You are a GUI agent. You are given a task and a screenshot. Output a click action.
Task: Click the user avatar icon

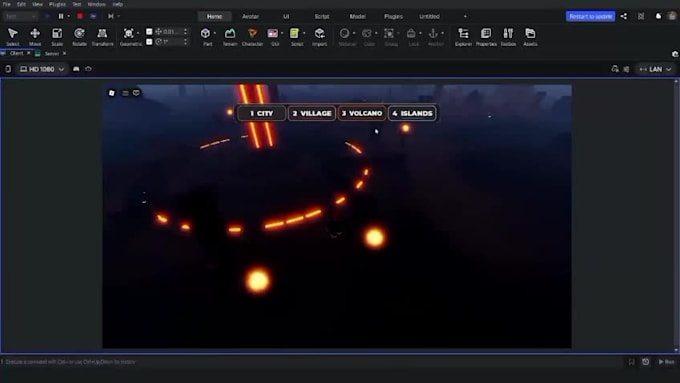click(x=672, y=16)
